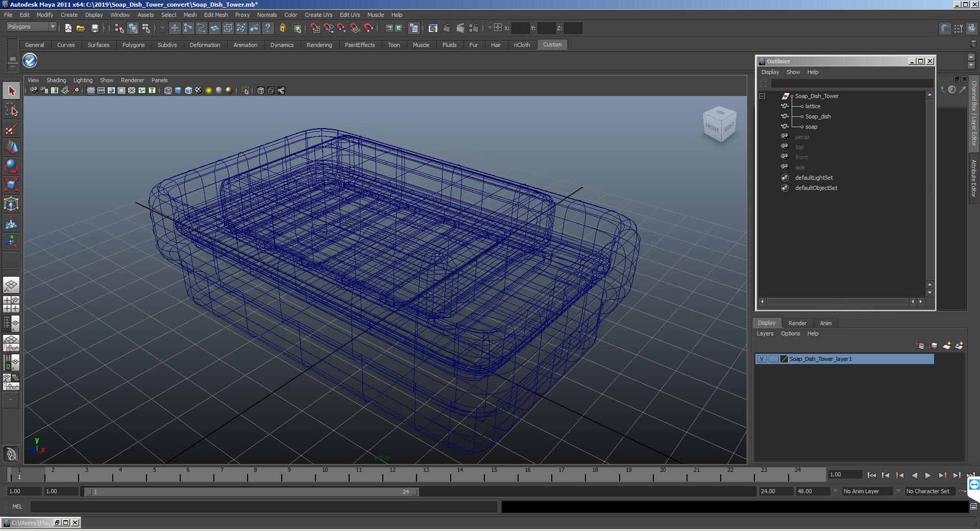
Task: Toggle Snap to curves magnet
Action: [x=328, y=29]
